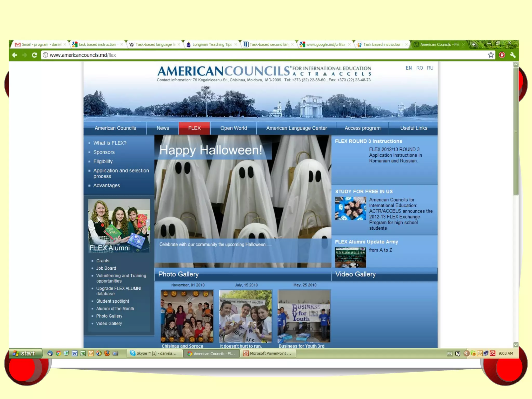The width and height of the screenshot is (532, 399).
Task: Click the Windows start button
Action: [25, 353]
